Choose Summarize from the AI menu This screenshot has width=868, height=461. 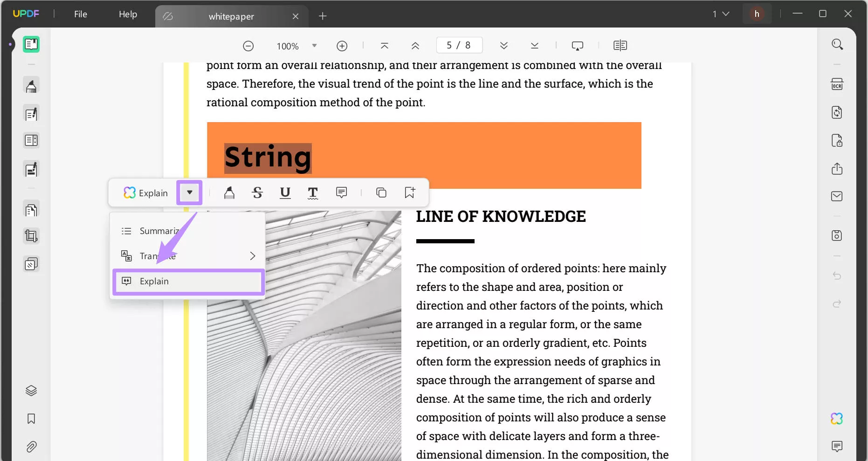pyautogui.click(x=188, y=231)
